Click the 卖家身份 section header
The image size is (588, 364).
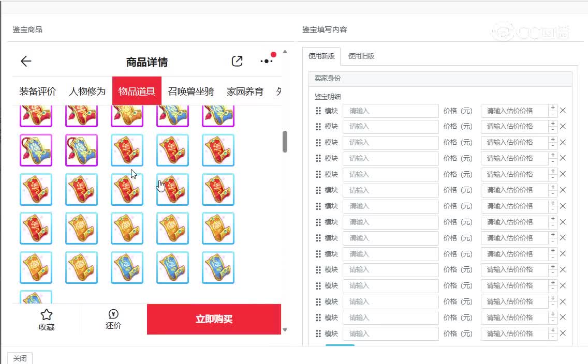tap(440, 78)
